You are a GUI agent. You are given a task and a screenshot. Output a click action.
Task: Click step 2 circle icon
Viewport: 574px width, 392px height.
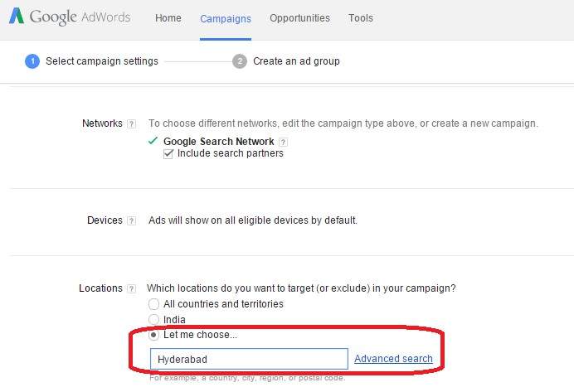pos(240,61)
